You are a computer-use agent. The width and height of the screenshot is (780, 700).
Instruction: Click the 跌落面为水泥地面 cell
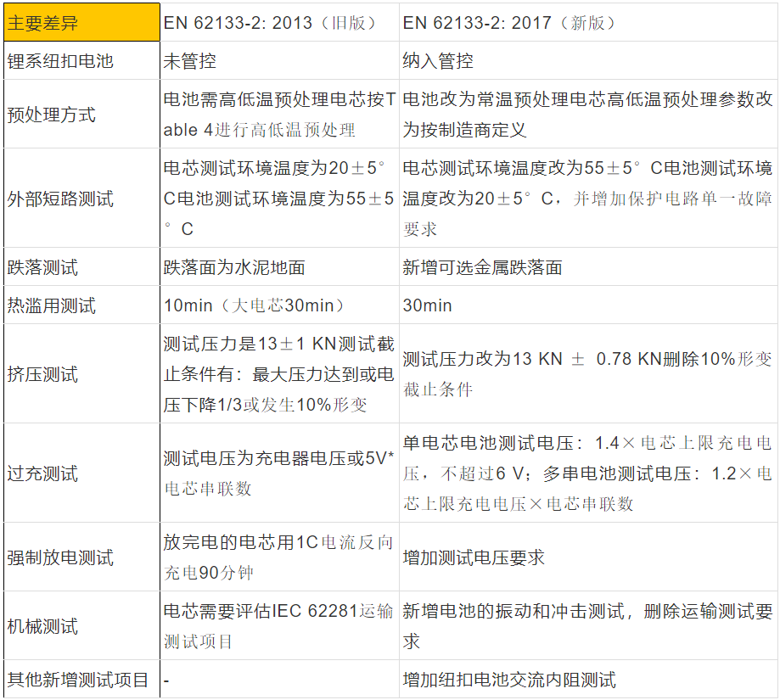(234, 267)
